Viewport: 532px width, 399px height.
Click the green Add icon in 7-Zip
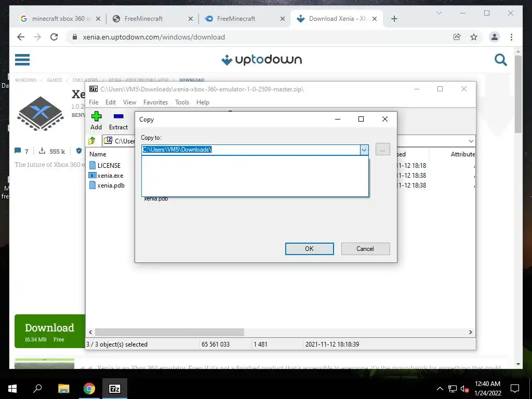96,116
